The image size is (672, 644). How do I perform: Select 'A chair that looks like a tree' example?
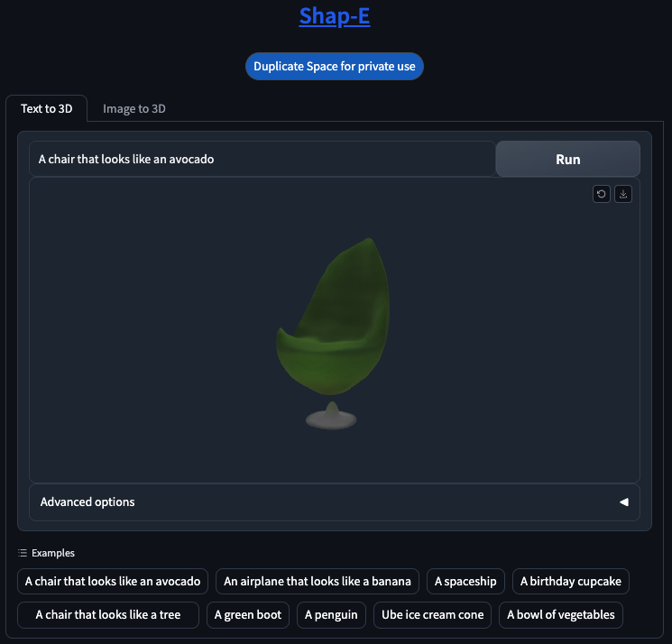click(x=108, y=615)
